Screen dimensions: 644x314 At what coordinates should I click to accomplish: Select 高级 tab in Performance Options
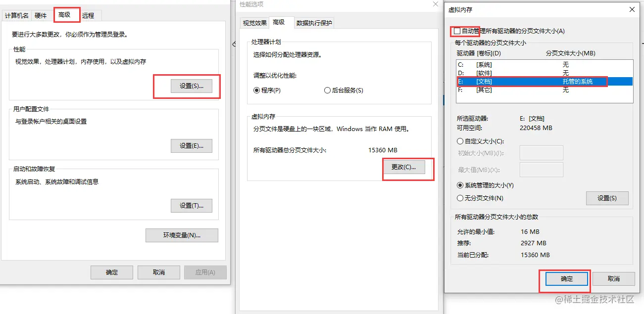pyautogui.click(x=279, y=22)
